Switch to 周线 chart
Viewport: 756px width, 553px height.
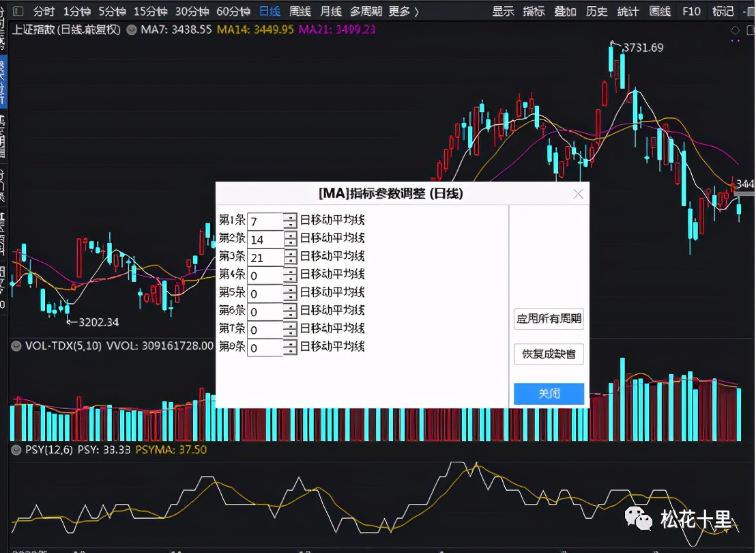(x=300, y=11)
